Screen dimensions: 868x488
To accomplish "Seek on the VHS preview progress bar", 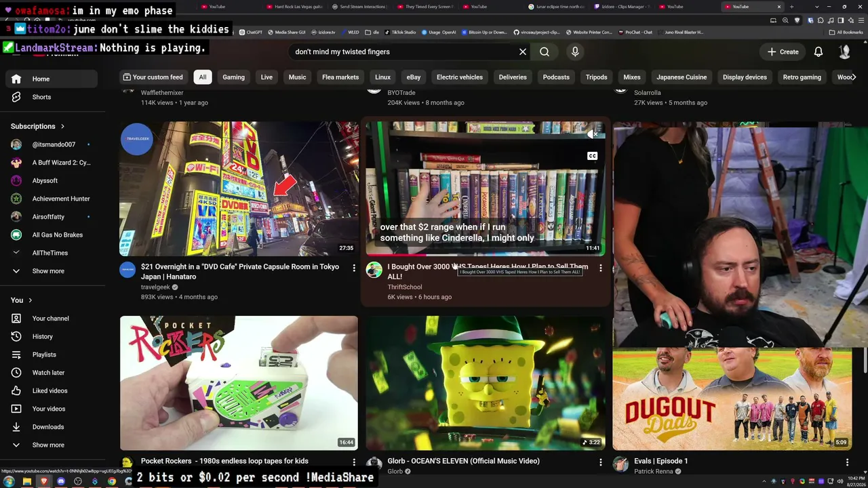I will 486,255.
